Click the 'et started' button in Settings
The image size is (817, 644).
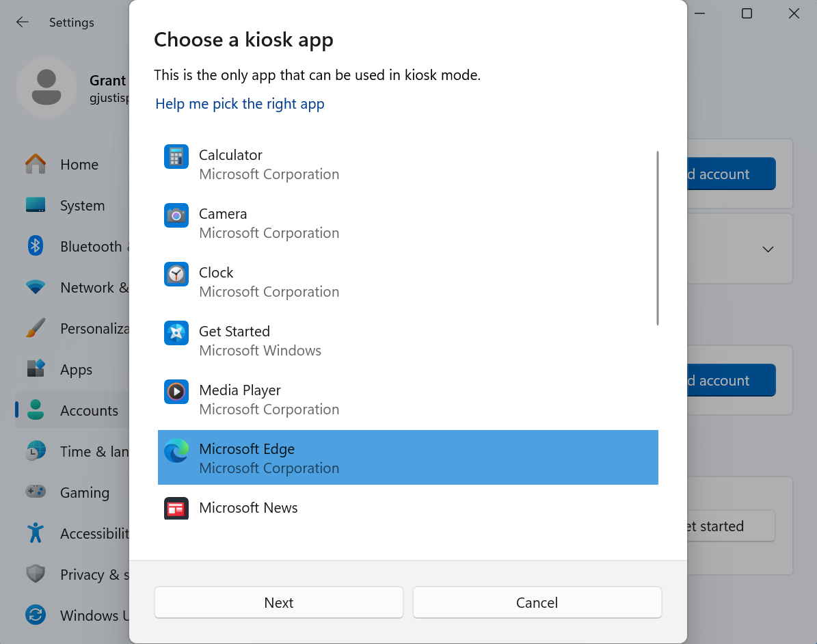point(732,526)
